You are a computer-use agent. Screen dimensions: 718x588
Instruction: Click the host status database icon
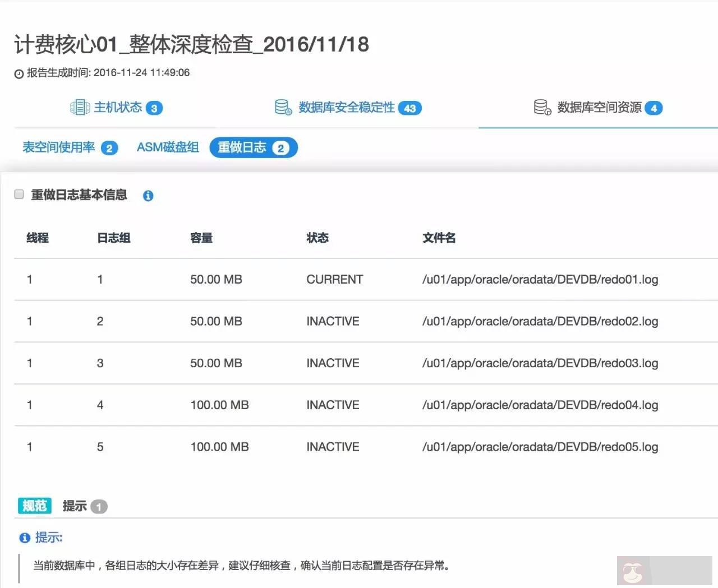coord(80,108)
